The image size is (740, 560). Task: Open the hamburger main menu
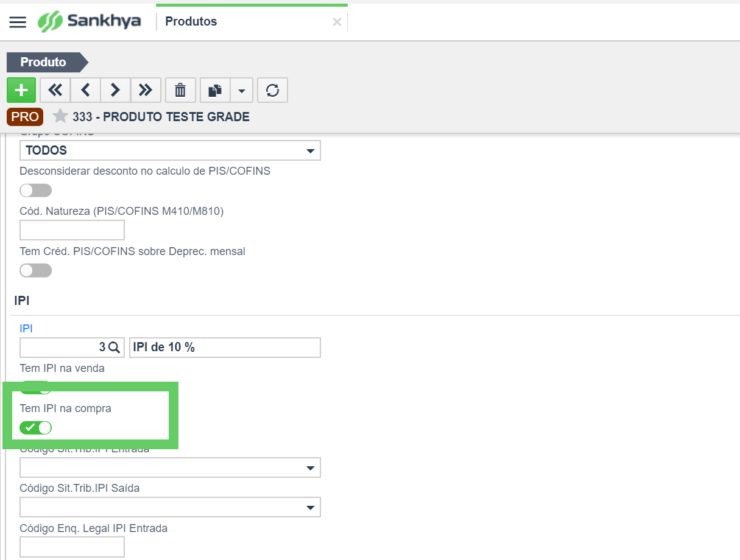tap(18, 22)
